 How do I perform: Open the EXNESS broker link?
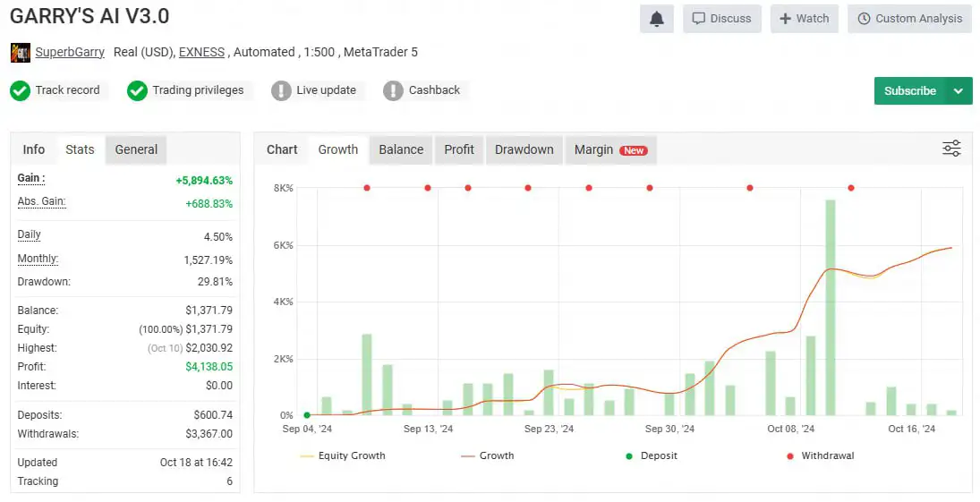click(x=201, y=52)
